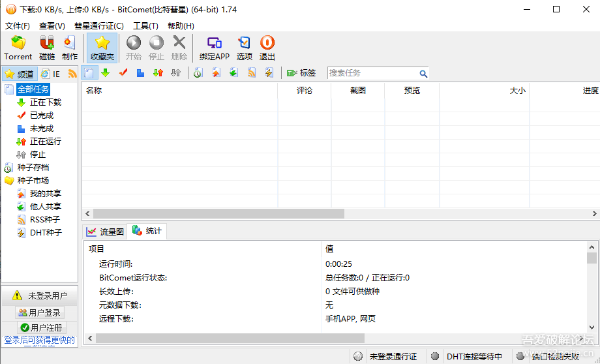600x364 pixels.
Task: Click others' shares icon in filter bar
Action: [x=233, y=72]
